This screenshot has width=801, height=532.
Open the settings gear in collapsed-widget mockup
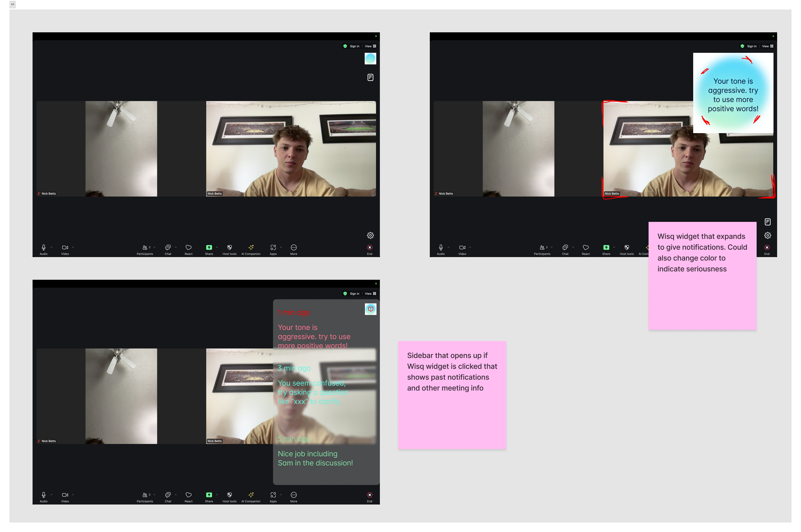370,235
